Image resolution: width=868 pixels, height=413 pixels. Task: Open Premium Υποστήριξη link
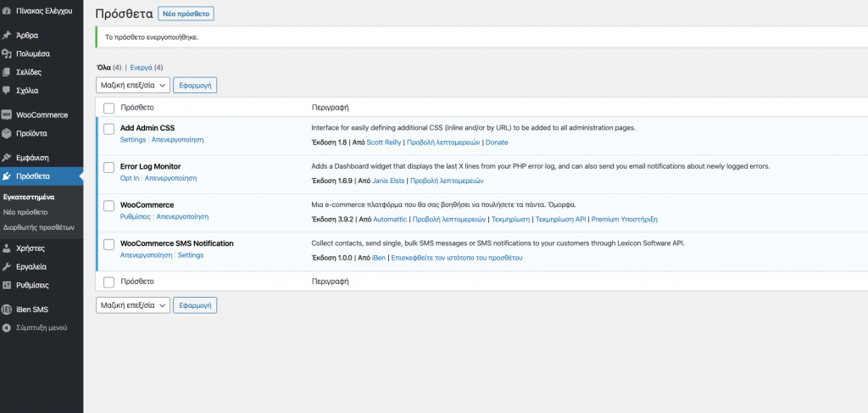click(625, 220)
